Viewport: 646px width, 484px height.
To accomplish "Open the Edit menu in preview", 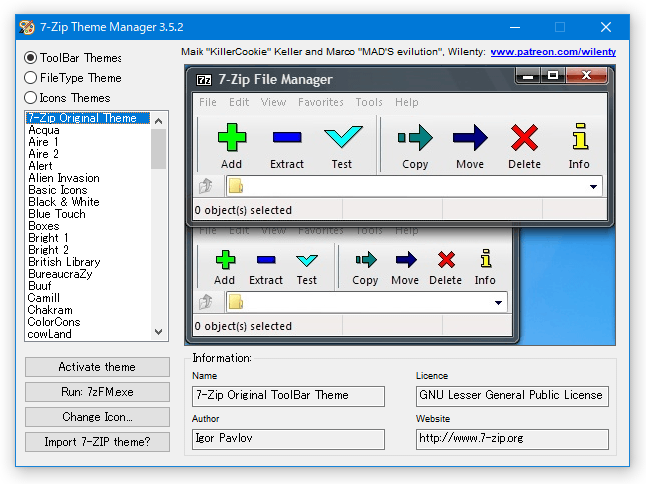I will pyautogui.click(x=239, y=102).
